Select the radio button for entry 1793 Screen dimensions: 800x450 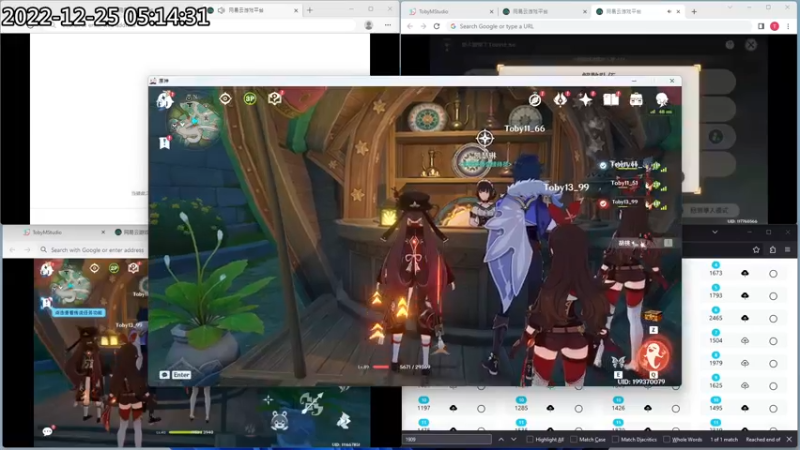773,296
